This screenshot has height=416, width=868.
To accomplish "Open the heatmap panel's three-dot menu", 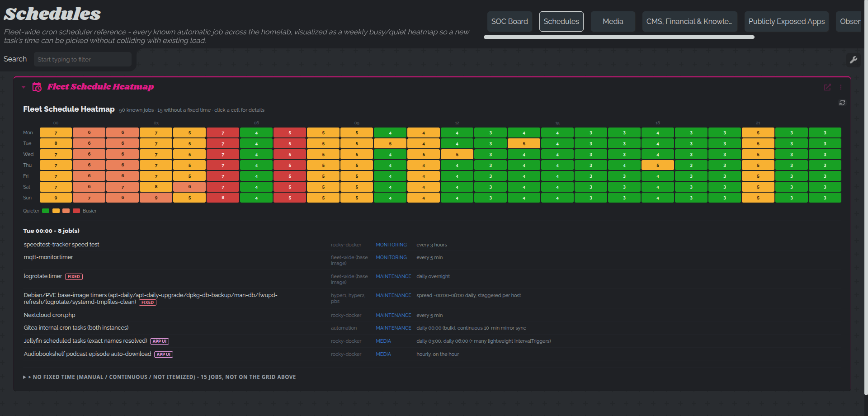I will tap(841, 87).
